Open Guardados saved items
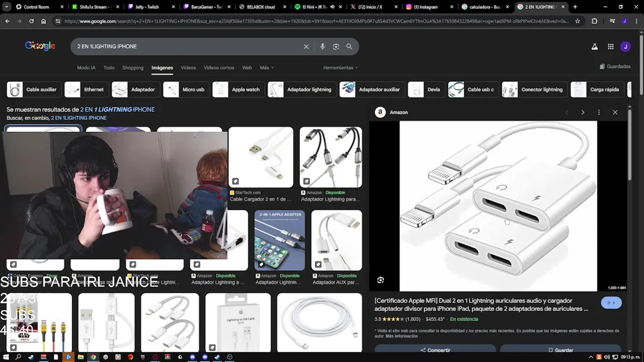Image resolution: width=644 pixels, height=362 pixels. coord(615,66)
